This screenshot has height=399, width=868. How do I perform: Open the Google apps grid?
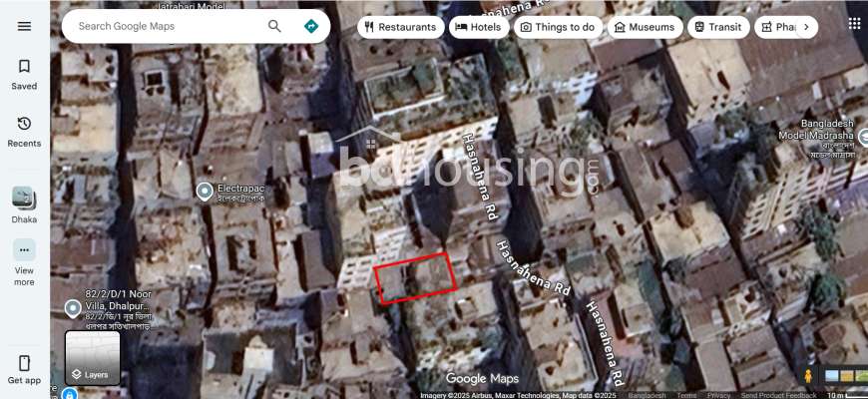[854, 24]
